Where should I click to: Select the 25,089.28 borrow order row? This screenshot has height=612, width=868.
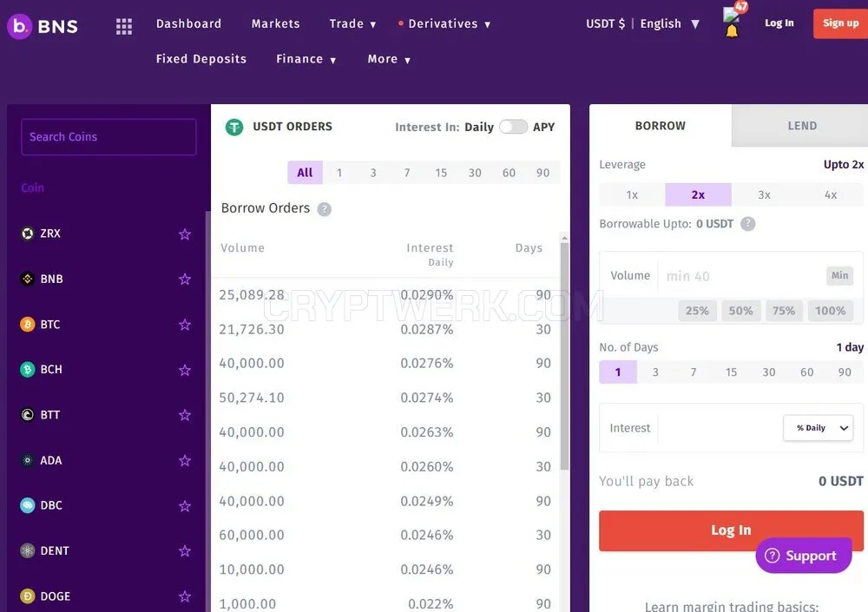pyautogui.click(x=385, y=295)
